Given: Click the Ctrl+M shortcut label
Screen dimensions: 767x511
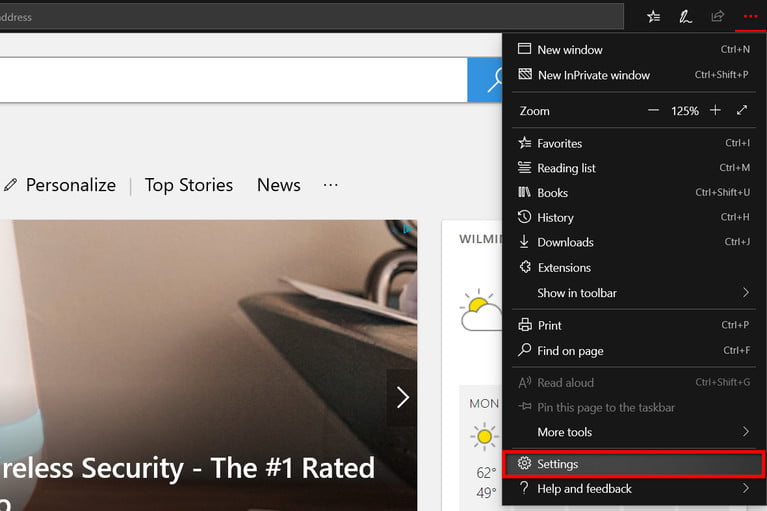Looking at the screenshot, I should pos(734,168).
